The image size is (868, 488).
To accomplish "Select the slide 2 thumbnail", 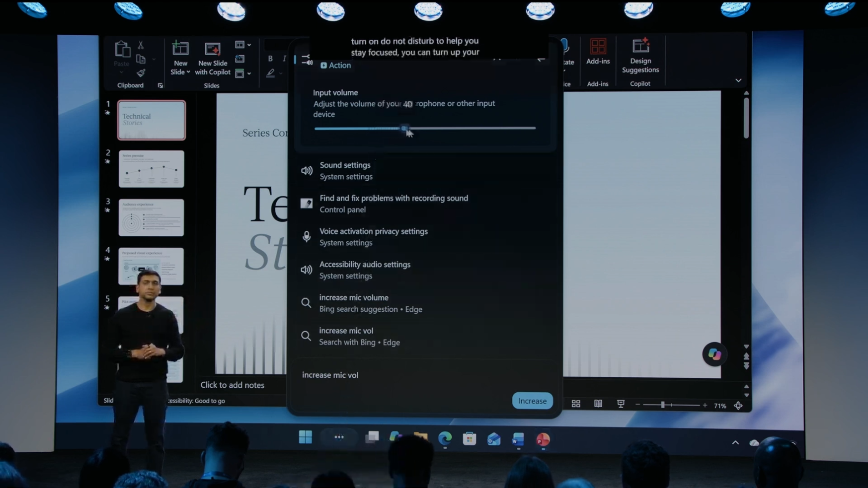I will 151,169.
